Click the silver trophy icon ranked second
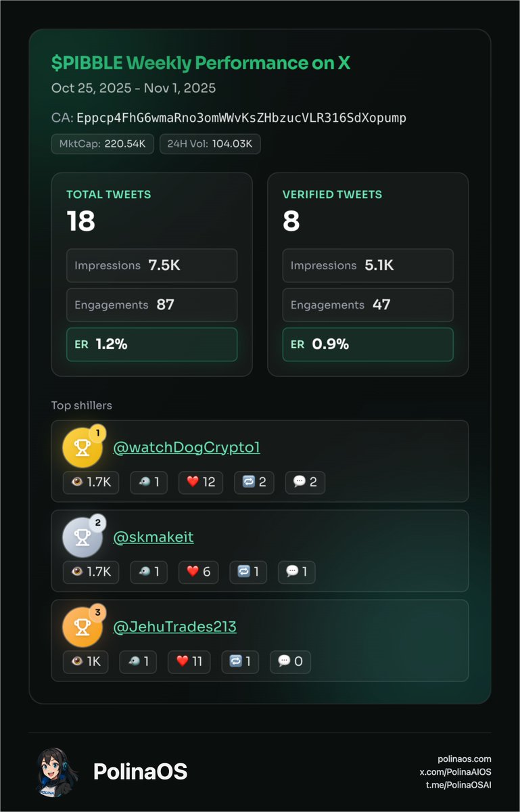This screenshot has height=812, width=520. 82,537
